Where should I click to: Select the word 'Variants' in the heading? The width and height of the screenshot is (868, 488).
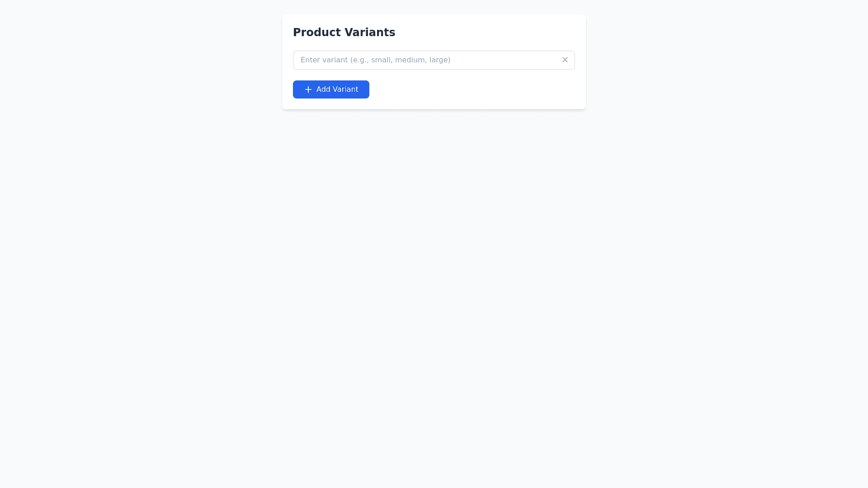point(369,33)
